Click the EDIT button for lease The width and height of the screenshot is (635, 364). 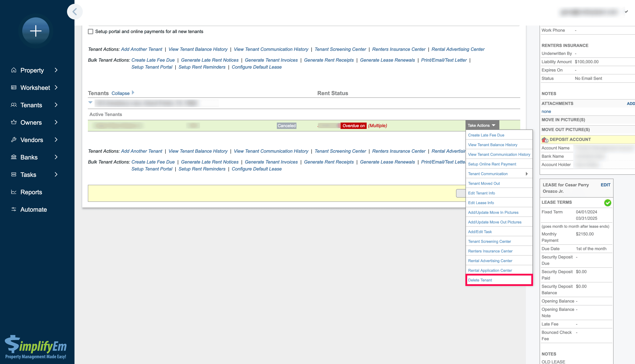(606, 184)
